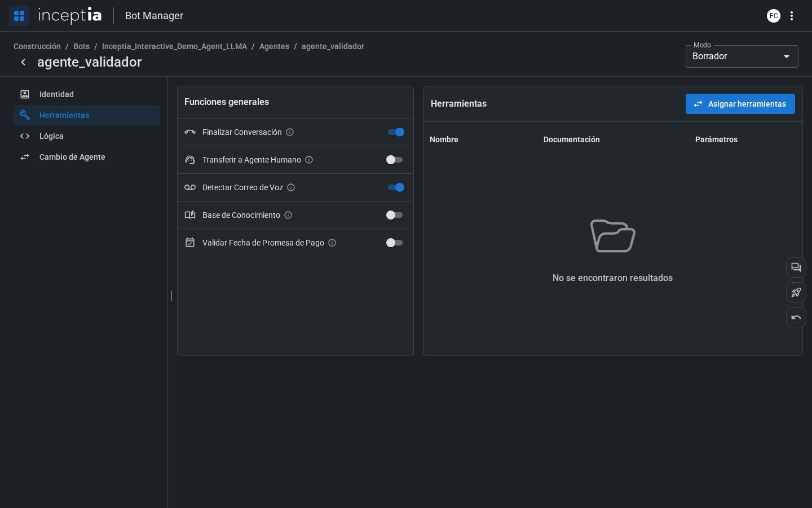Image resolution: width=812 pixels, height=508 pixels.
Task: Open the chat bubbles side button
Action: [796, 268]
